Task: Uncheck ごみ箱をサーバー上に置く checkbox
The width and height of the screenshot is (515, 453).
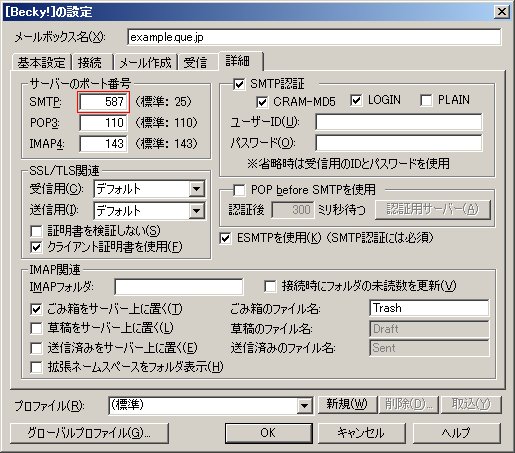Action: coord(36,309)
